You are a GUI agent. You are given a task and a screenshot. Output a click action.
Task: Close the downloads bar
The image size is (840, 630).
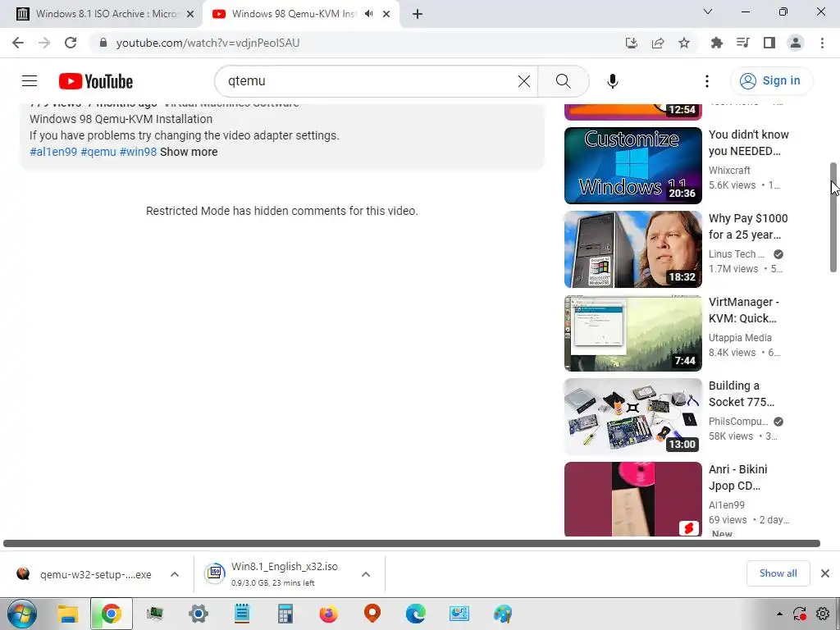click(x=825, y=573)
